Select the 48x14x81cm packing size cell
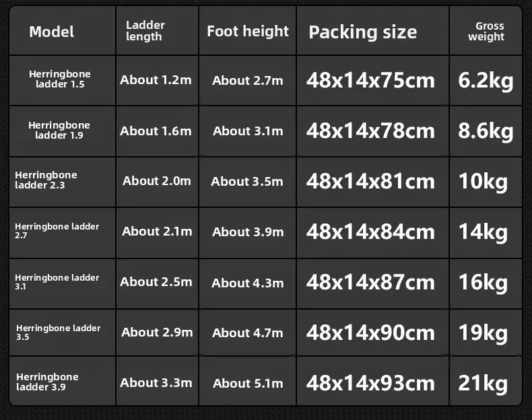532x420 pixels. 373,182
